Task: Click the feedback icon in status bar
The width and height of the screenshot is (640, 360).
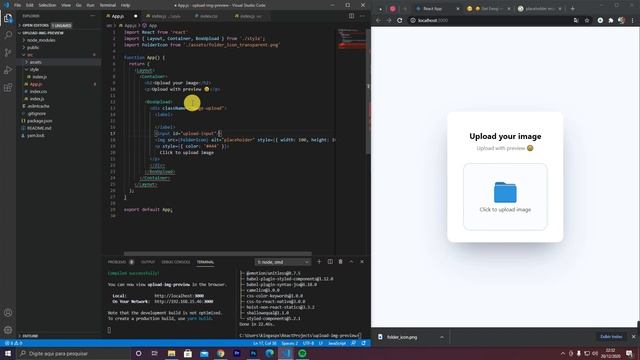Action: pyautogui.click(x=353, y=343)
